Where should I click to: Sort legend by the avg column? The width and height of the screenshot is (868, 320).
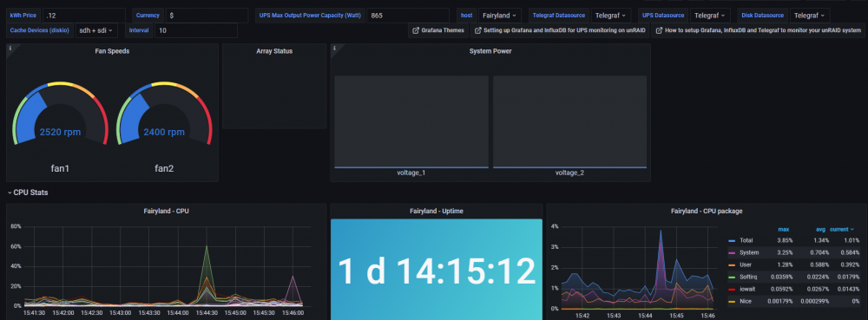click(x=820, y=229)
